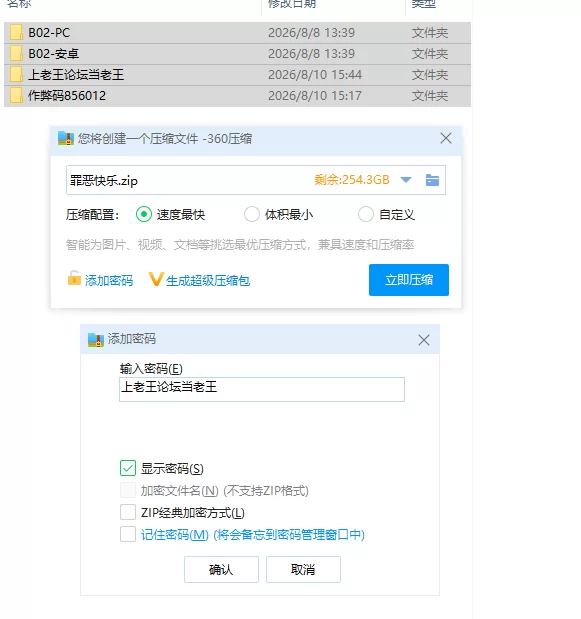Click the date 2026/8/10 15:44

(315, 74)
